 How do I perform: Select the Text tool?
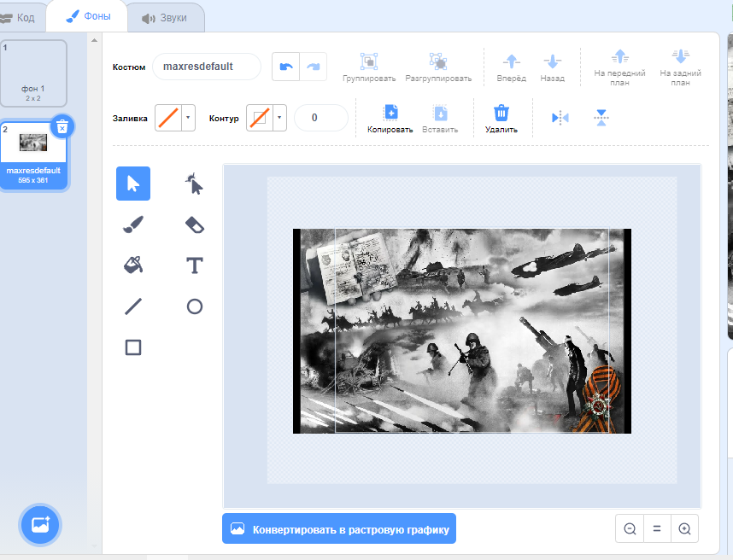tap(195, 265)
